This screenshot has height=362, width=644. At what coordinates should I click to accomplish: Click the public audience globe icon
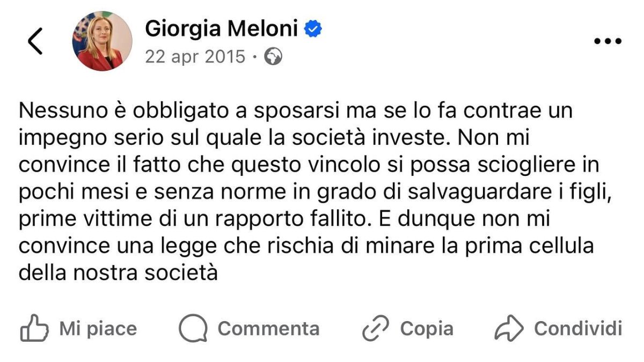[274, 56]
